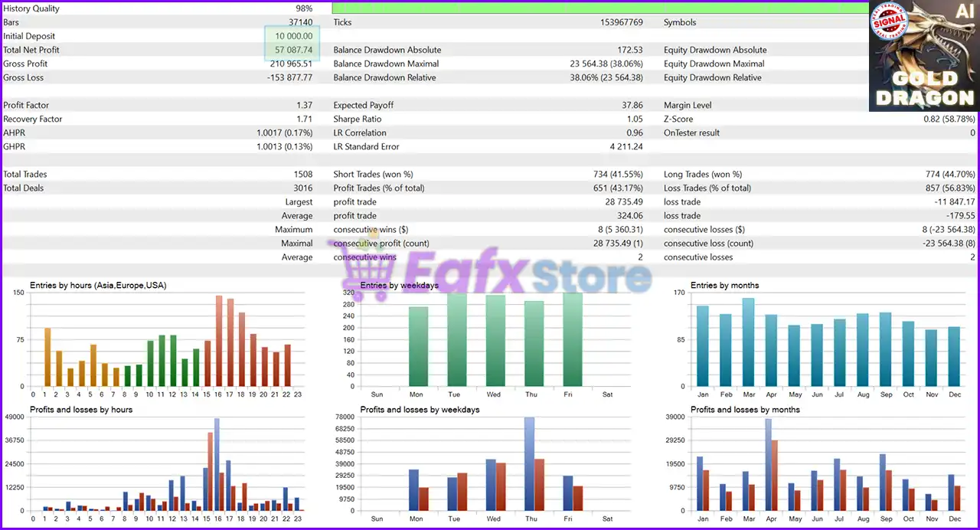Viewport: 980px width, 530px height.
Task: Select the Total Trades value 1508
Action: (x=302, y=174)
